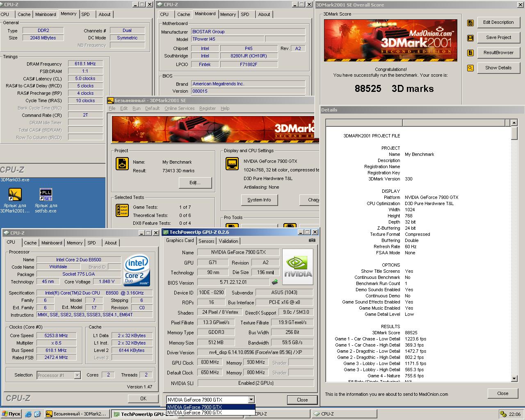Click the Save Project floppy icon
This screenshot has width=525, height=420.
(x=470, y=38)
